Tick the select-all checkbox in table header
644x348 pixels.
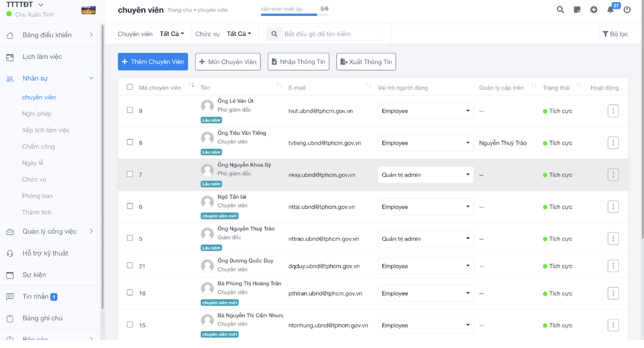coord(130,87)
